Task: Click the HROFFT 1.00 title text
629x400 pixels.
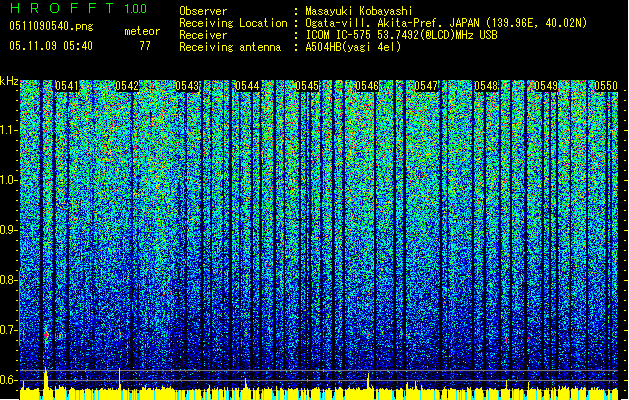Action: [79, 8]
